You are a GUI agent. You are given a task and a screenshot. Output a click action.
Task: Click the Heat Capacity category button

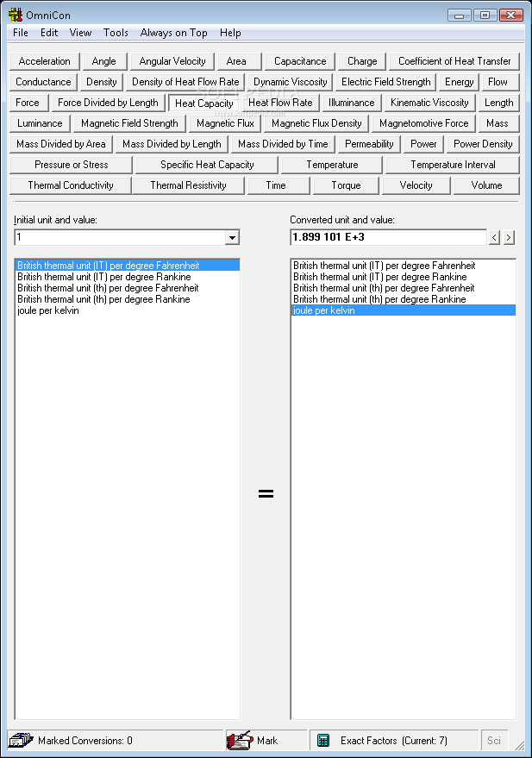(x=203, y=103)
